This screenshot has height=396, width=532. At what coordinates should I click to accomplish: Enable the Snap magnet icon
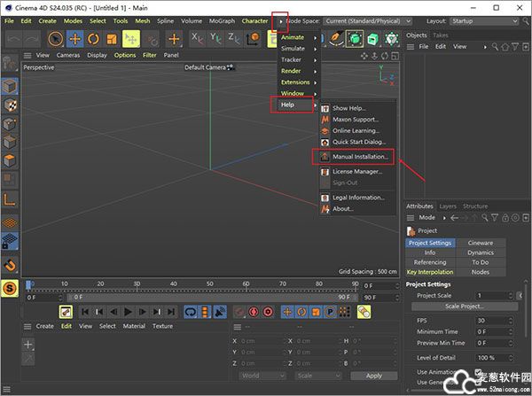tap(12, 264)
